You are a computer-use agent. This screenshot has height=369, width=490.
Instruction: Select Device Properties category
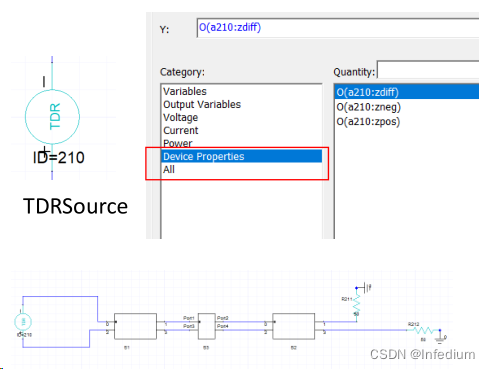coord(242,156)
